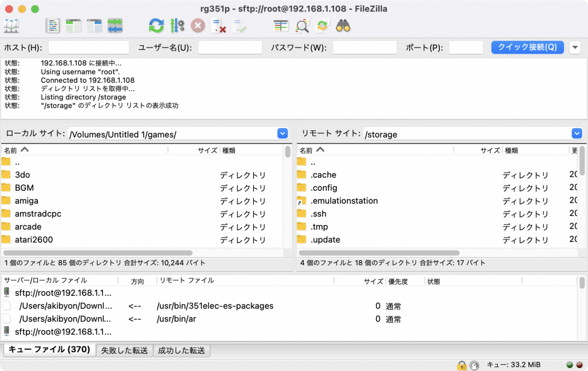Disconnect from the current server
This screenshot has width=588, height=371.
pyautogui.click(x=219, y=26)
